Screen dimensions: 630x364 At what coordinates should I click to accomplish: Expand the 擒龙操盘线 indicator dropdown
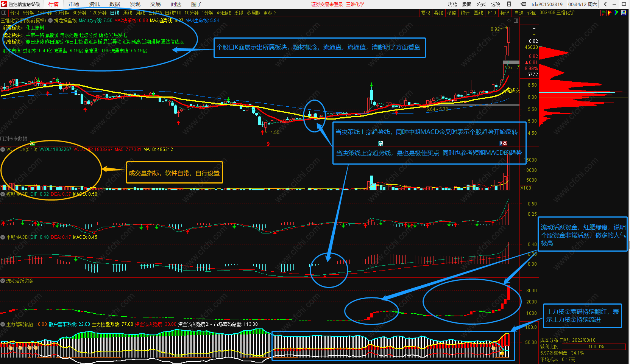50,20
